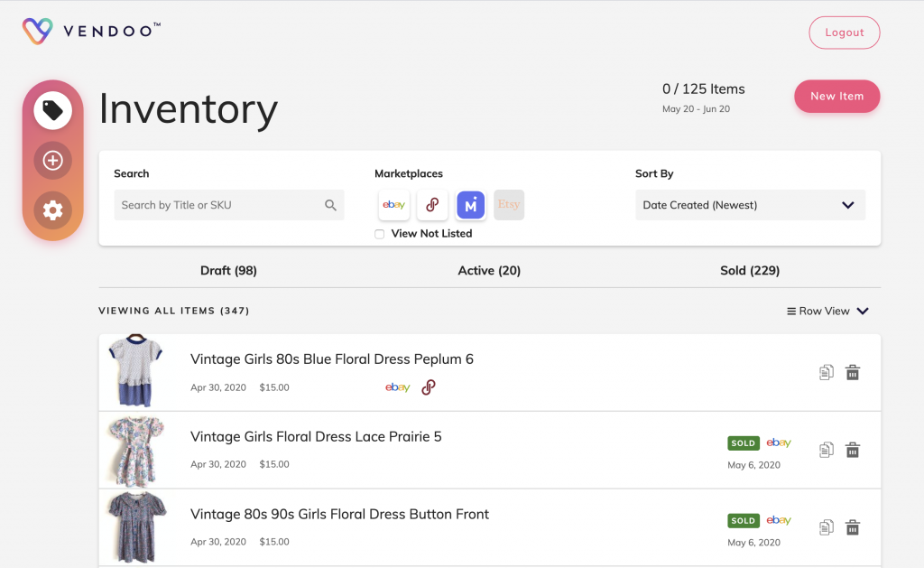Duplicate the Floral Dress Lace Prairie item
924x568 pixels.
(x=826, y=450)
